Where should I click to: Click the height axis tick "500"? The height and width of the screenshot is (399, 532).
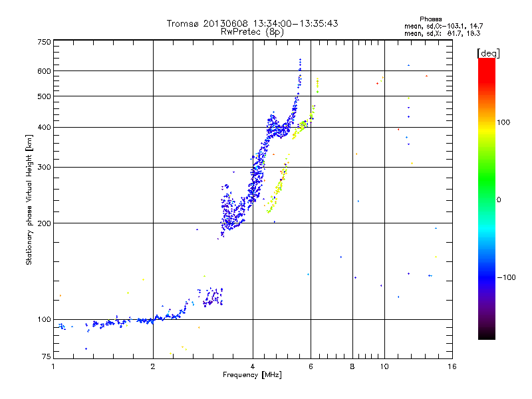[45, 96]
